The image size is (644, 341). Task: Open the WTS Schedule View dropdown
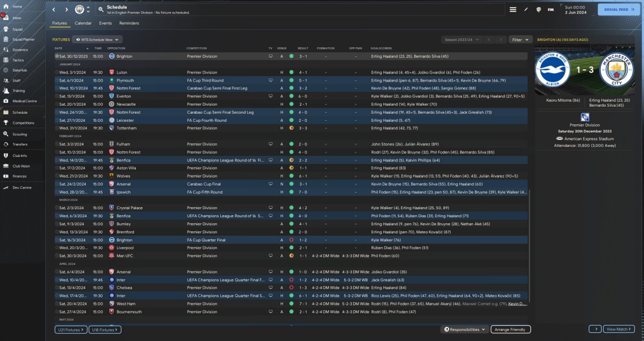point(97,39)
